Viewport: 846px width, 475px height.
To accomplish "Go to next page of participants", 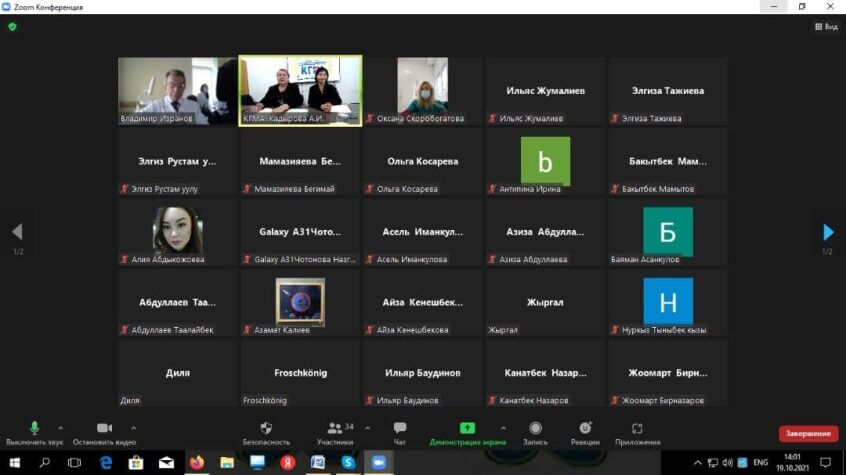I will 827,232.
